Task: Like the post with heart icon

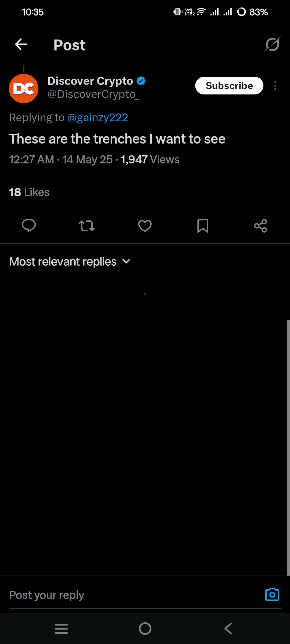Action: click(145, 226)
